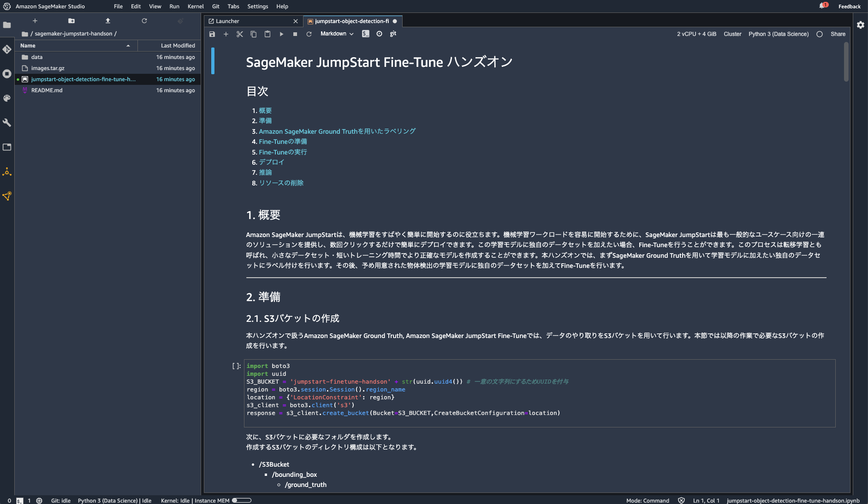Run the selected cell play button
The image size is (868, 504).
point(281,34)
